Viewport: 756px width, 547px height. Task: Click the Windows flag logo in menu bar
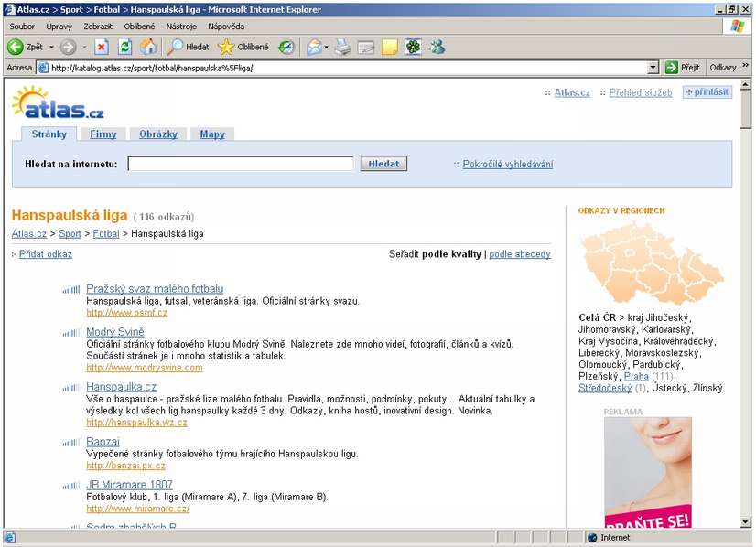coord(737,26)
